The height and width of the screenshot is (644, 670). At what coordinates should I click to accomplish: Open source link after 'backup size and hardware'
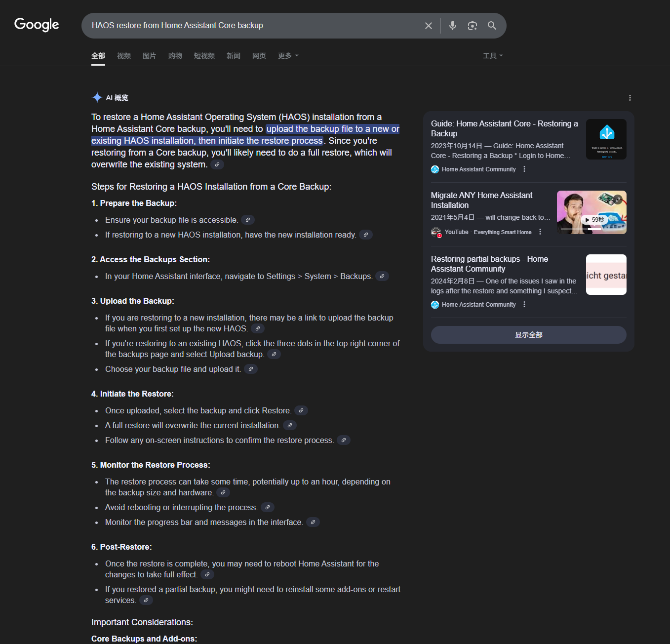(223, 492)
